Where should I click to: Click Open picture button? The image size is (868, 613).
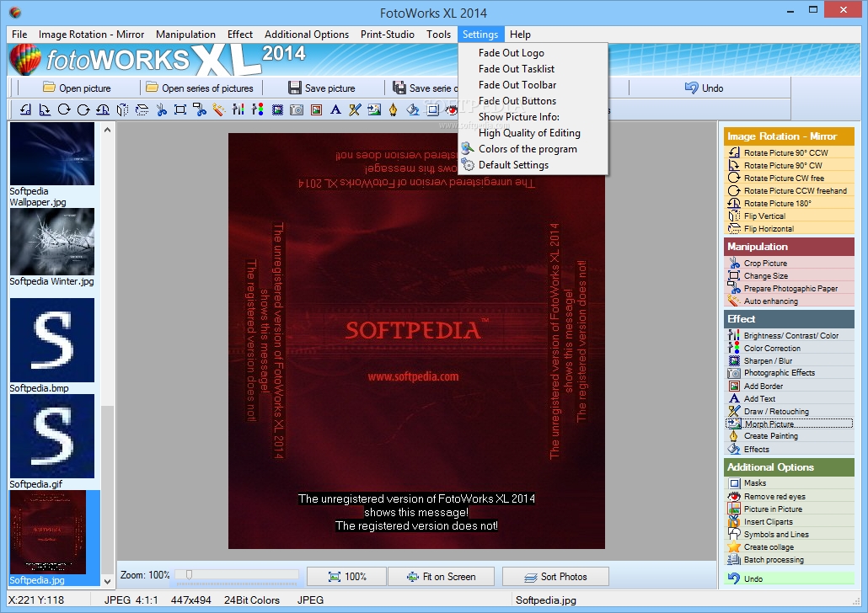(x=77, y=88)
